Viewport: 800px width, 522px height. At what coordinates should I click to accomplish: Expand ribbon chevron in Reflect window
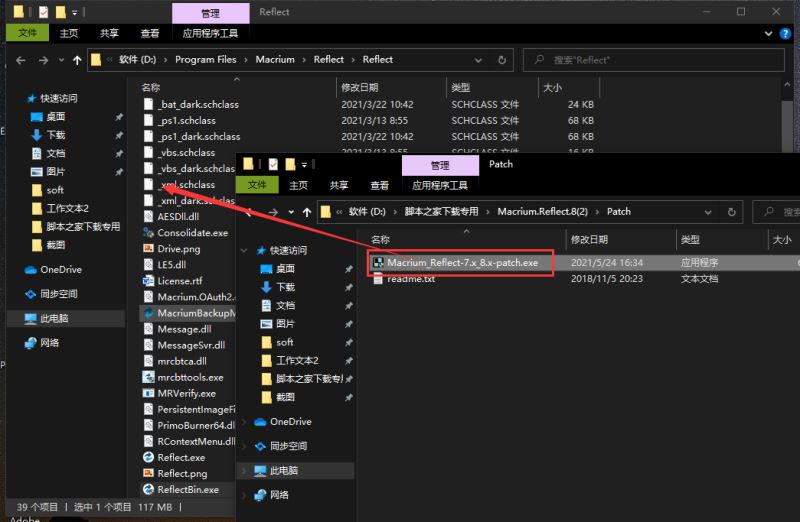[768, 34]
